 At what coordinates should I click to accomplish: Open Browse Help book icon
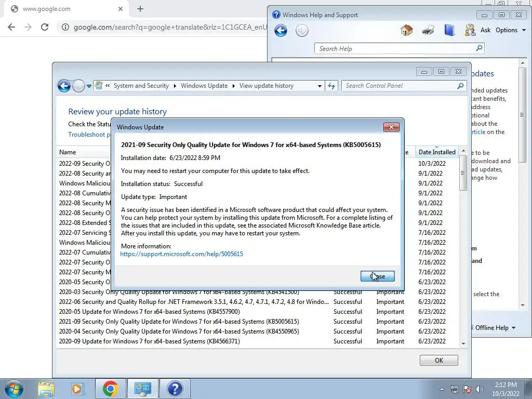(449, 30)
